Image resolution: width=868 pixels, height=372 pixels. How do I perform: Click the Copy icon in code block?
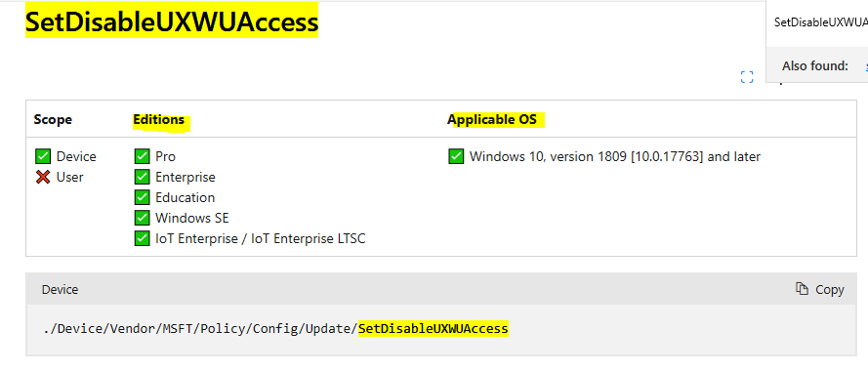802,289
